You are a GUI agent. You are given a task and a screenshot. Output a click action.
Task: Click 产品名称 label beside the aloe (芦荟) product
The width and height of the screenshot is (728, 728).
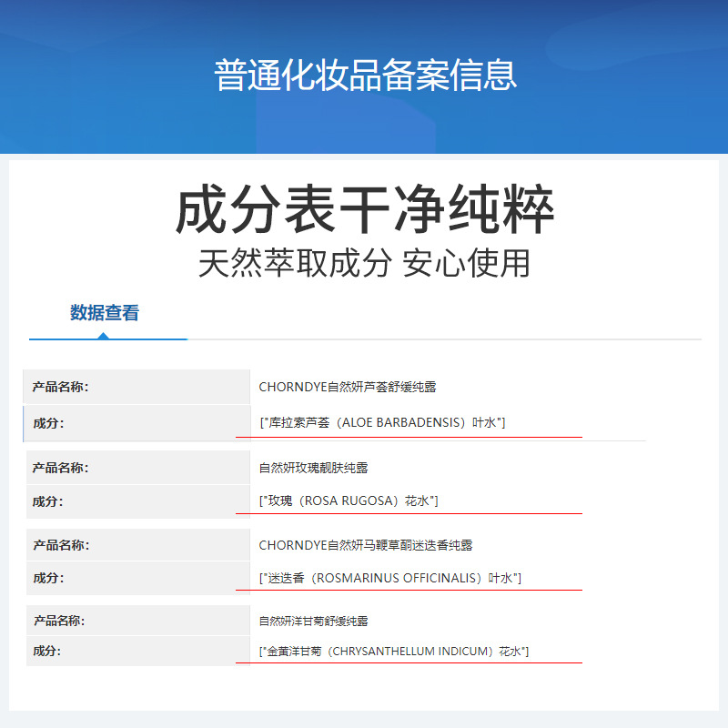click(x=60, y=387)
